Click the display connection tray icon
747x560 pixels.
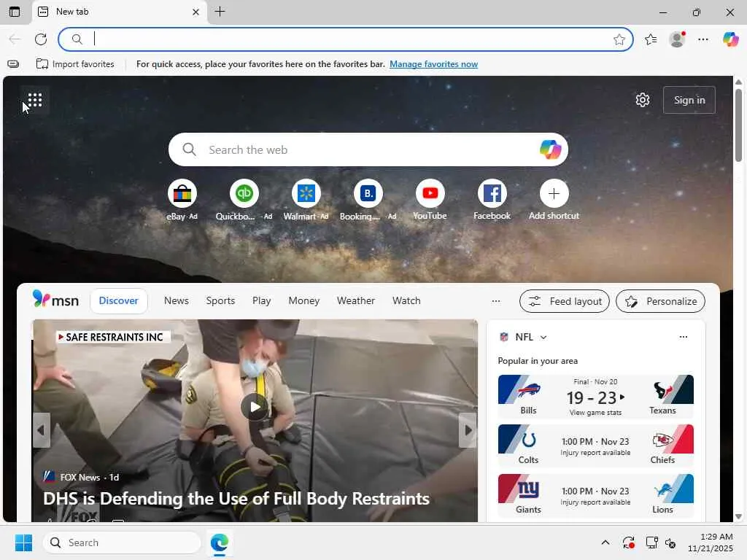coord(651,542)
